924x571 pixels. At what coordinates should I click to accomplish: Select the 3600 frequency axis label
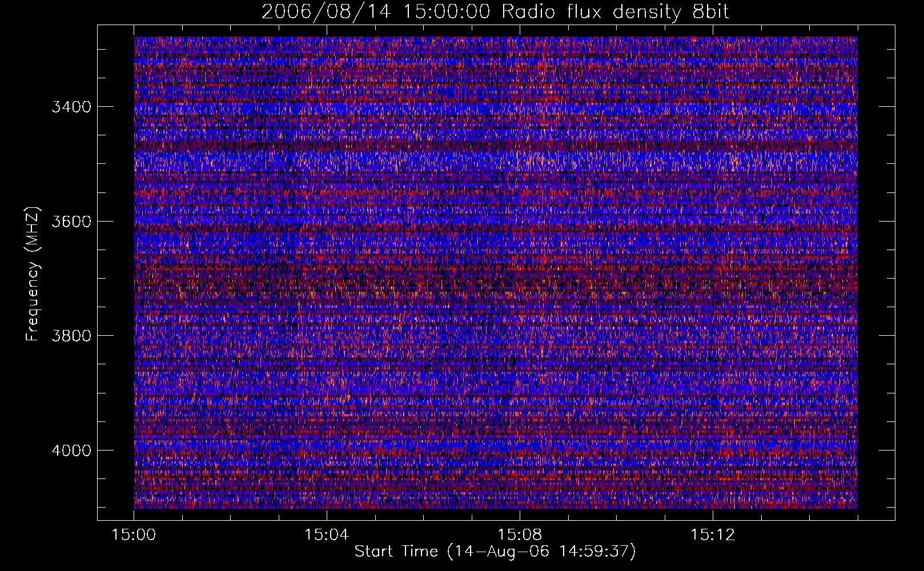[x=71, y=222]
